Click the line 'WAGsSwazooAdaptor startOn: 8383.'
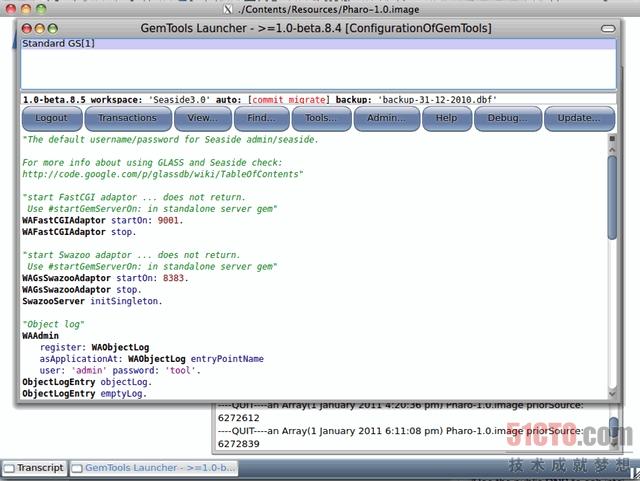Viewport: 640px width, 481px height. pos(105,278)
